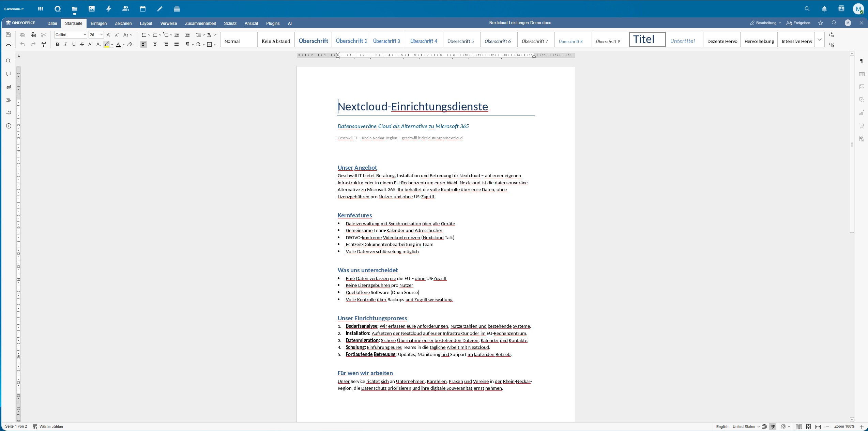Open table settings in right panel
This screenshot has height=431, width=868.
click(x=862, y=74)
